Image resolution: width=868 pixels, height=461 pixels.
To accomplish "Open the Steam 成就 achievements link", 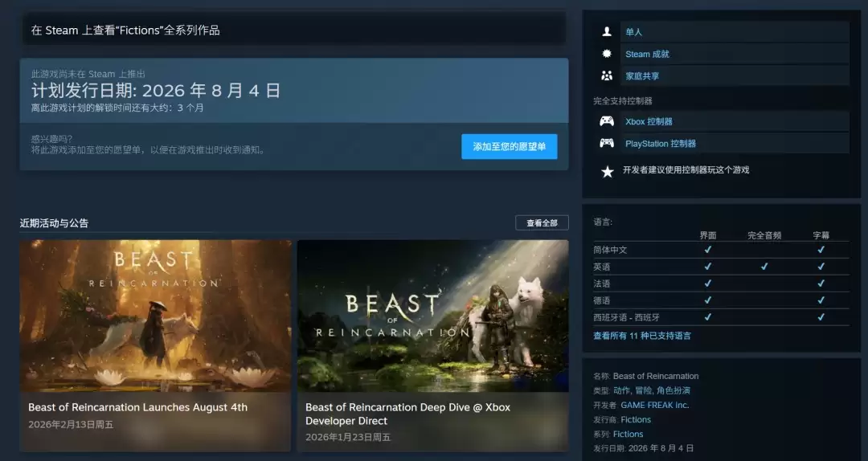I will click(x=647, y=54).
